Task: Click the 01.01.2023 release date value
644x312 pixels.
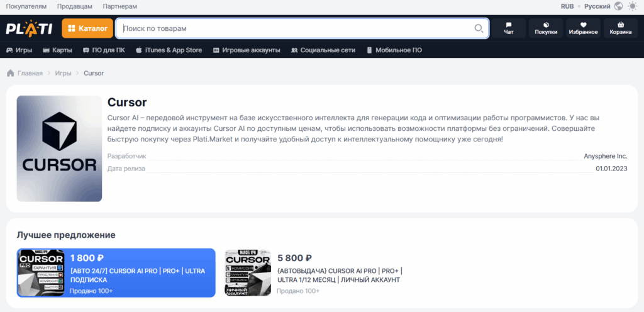Action: coord(611,169)
